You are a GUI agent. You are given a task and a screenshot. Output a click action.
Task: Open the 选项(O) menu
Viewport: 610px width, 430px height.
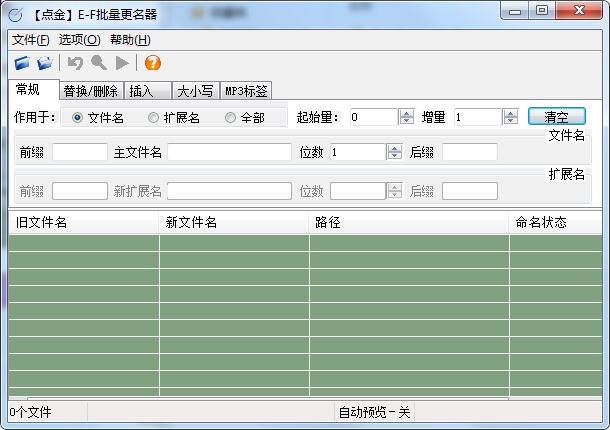pyautogui.click(x=79, y=40)
